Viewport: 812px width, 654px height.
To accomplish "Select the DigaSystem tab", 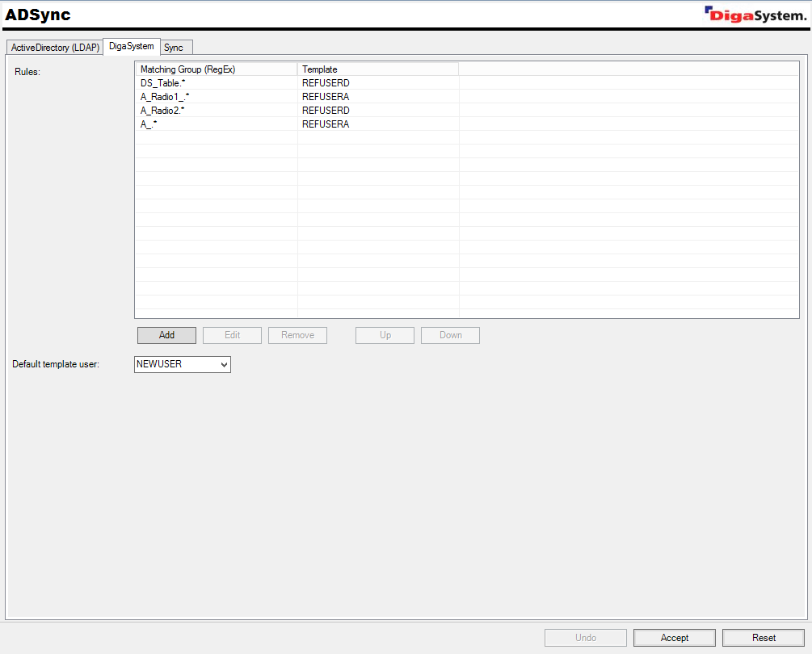I will [131, 47].
